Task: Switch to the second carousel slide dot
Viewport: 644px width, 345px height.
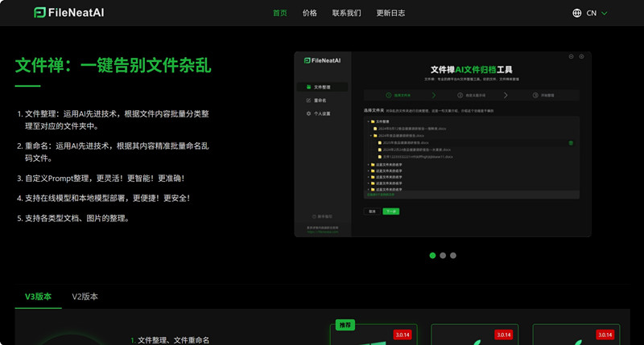Action: coord(443,256)
